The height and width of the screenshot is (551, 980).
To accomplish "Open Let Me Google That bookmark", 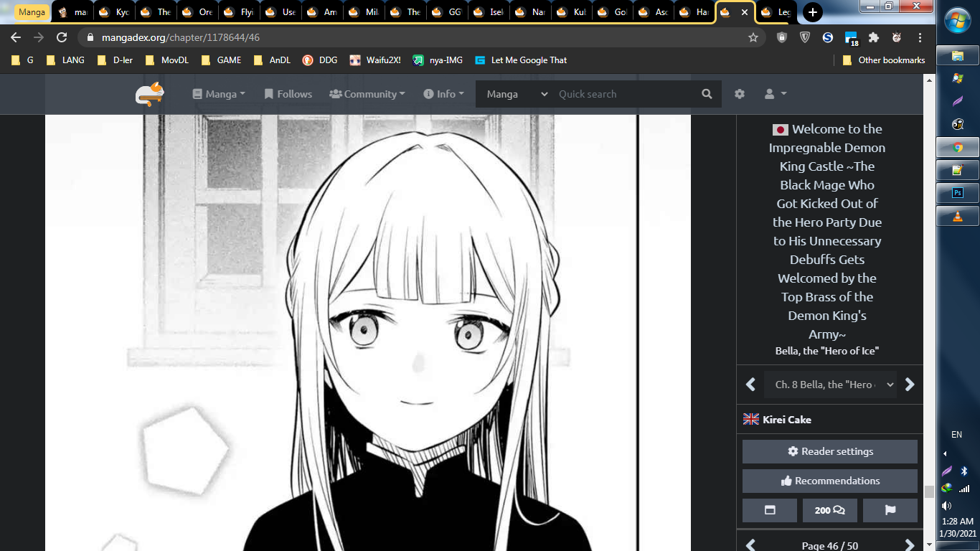I will coord(521,60).
